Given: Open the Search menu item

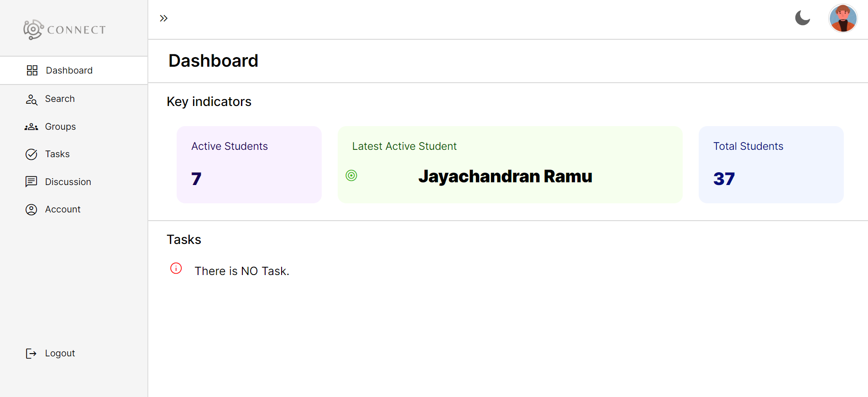Looking at the screenshot, I should click(x=60, y=99).
